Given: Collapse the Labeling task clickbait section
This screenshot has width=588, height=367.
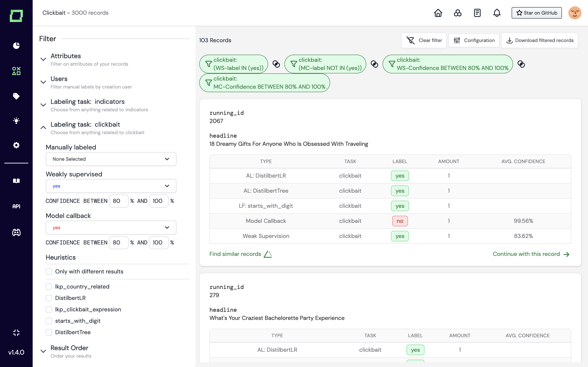Looking at the screenshot, I should (43, 128).
